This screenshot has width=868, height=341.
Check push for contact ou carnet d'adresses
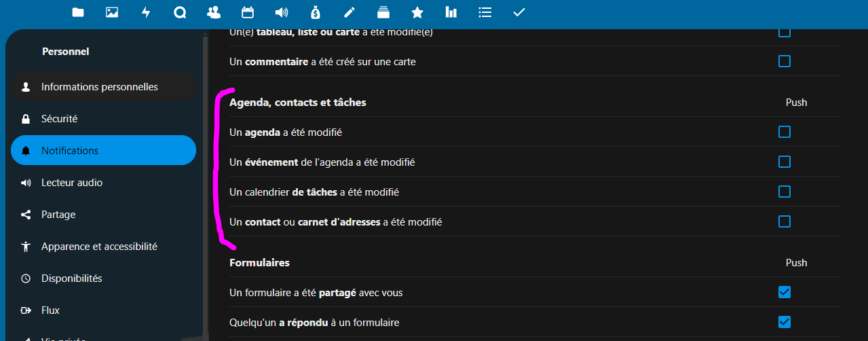[785, 221]
